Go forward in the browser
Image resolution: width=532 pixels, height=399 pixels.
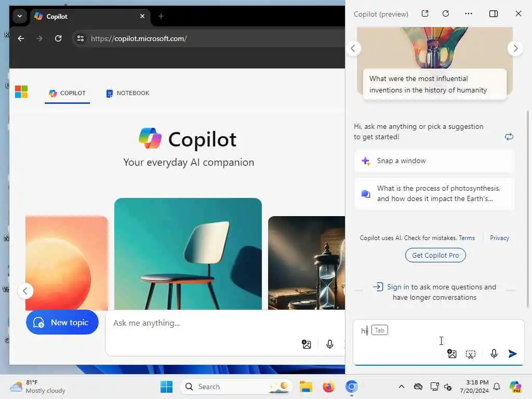point(39,38)
